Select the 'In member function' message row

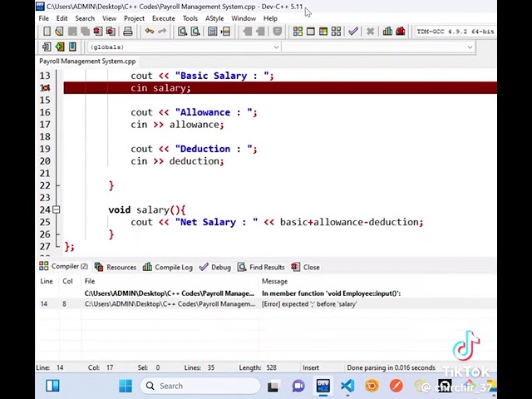[266, 293]
